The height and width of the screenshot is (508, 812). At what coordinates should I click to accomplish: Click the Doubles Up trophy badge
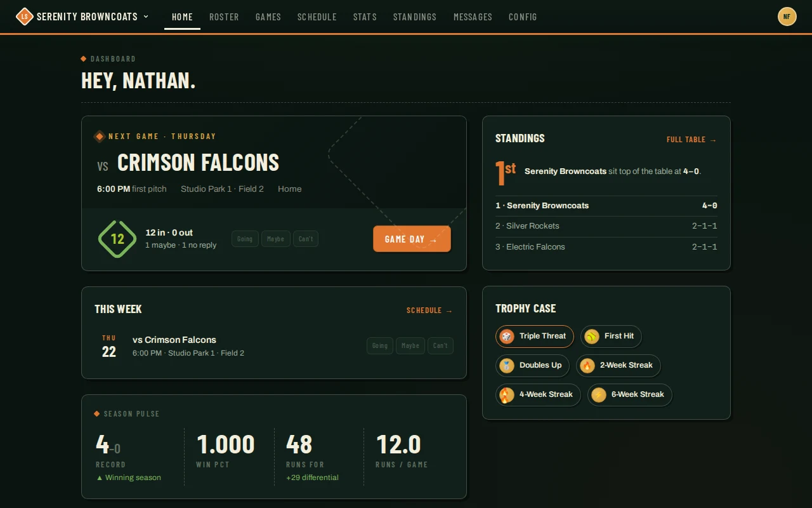tap(533, 366)
